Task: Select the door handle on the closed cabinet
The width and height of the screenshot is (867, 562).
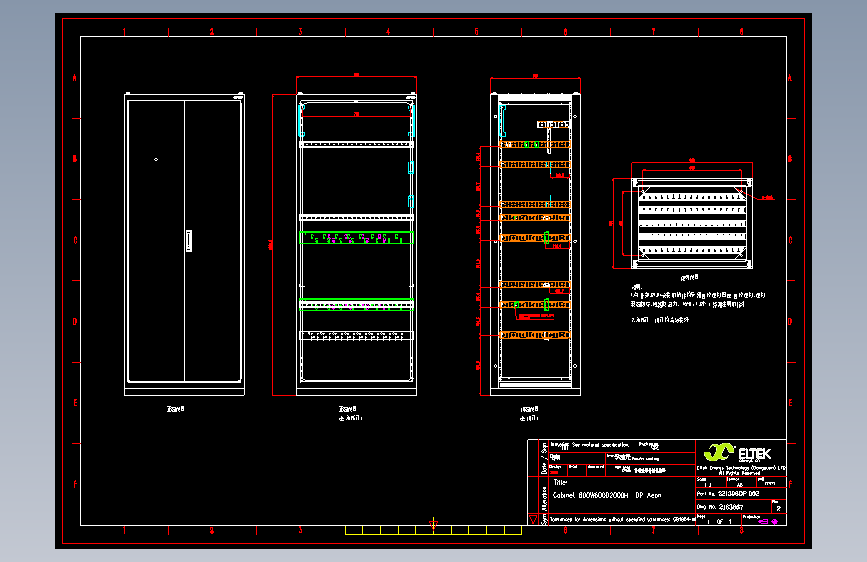Action: (189, 241)
